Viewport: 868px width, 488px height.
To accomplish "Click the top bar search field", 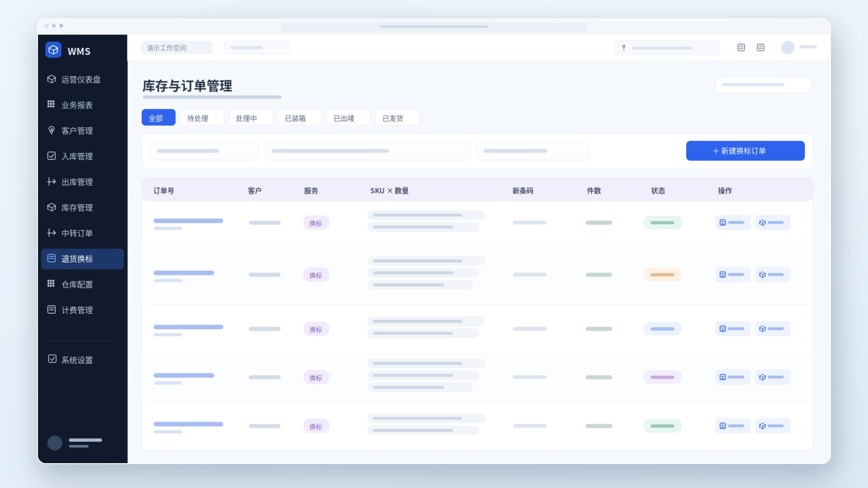I will point(666,48).
